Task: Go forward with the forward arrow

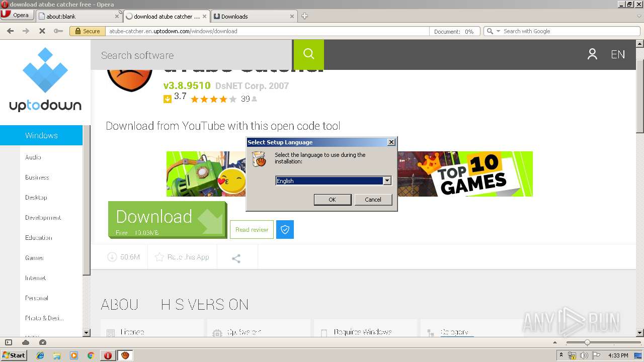Action: [x=26, y=31]
